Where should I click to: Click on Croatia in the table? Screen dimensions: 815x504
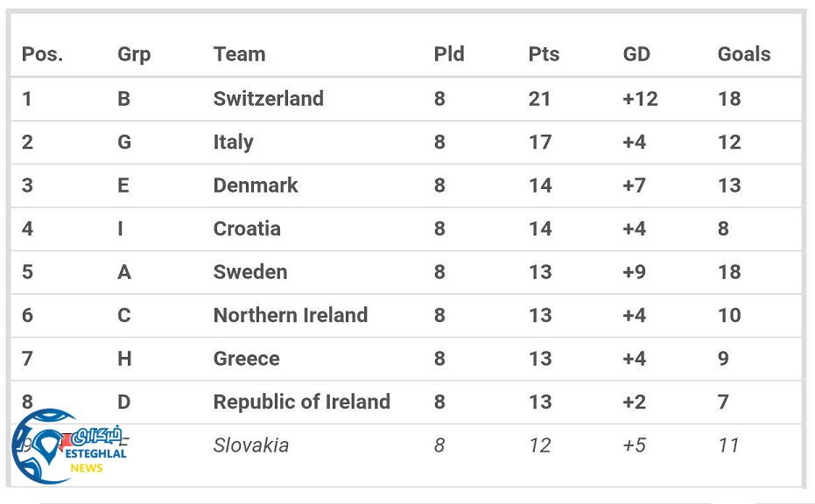click(x=247, y=228)
